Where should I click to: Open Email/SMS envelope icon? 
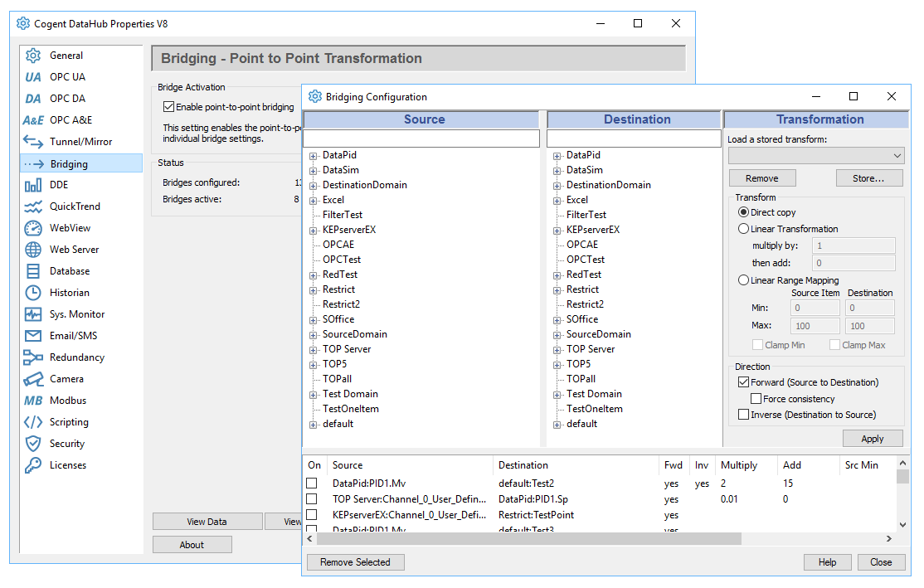(33, 336)
